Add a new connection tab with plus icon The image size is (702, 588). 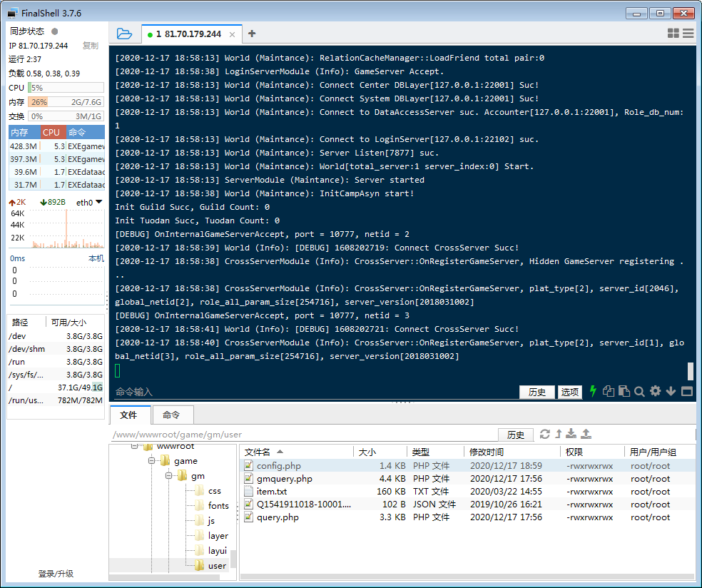click(x=252, y=34)
